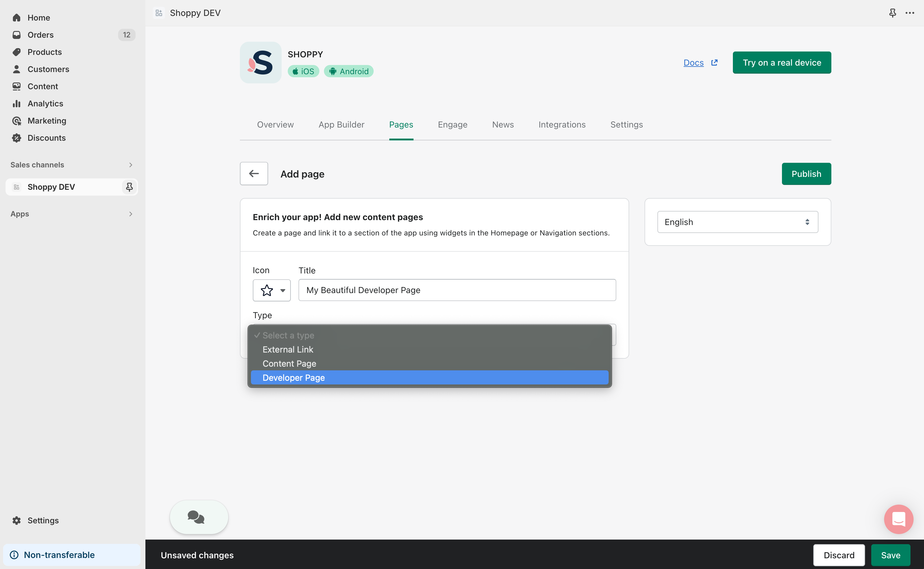
Task: Click into the Title text field
Action: click(457, 290)
